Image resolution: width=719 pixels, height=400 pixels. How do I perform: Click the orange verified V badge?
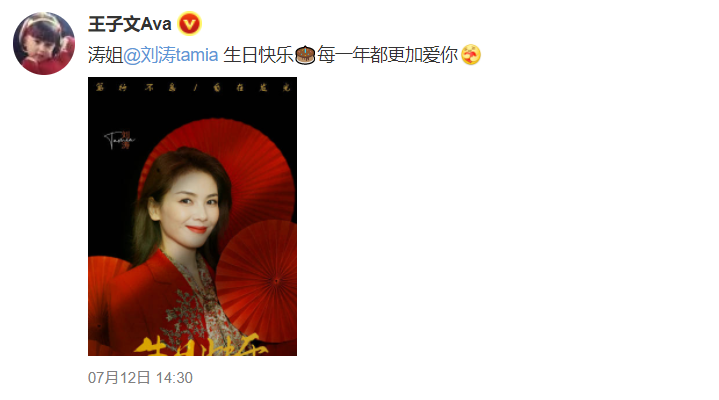click(189, 23)
